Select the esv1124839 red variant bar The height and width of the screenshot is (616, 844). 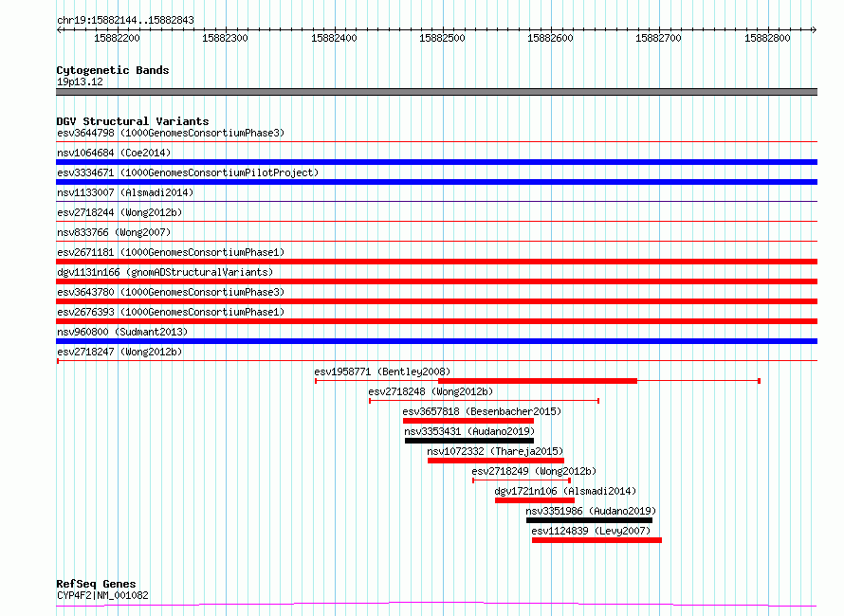(596, 540)
